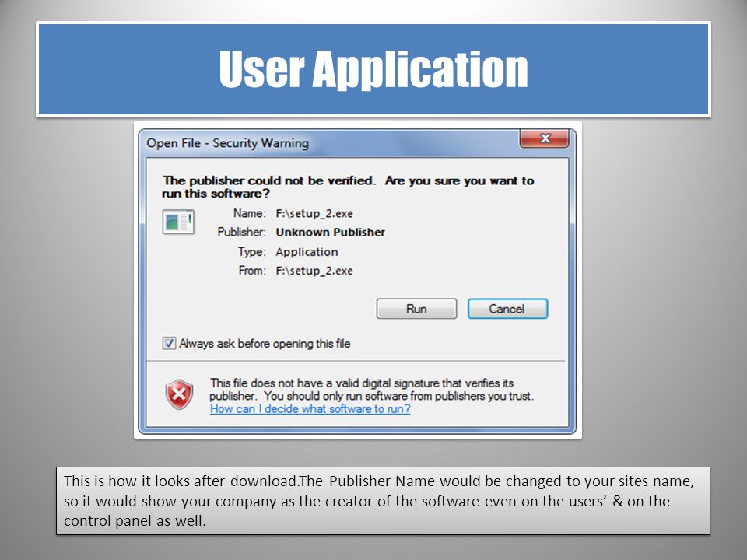Click the Type value 'Application'
This screenshot has width=747, height=560.
[307, 251]
